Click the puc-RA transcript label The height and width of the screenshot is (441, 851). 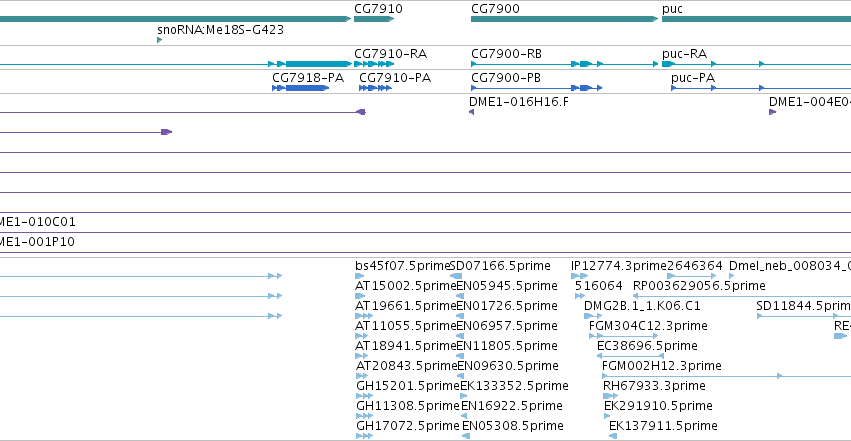[x=684, y=54]
